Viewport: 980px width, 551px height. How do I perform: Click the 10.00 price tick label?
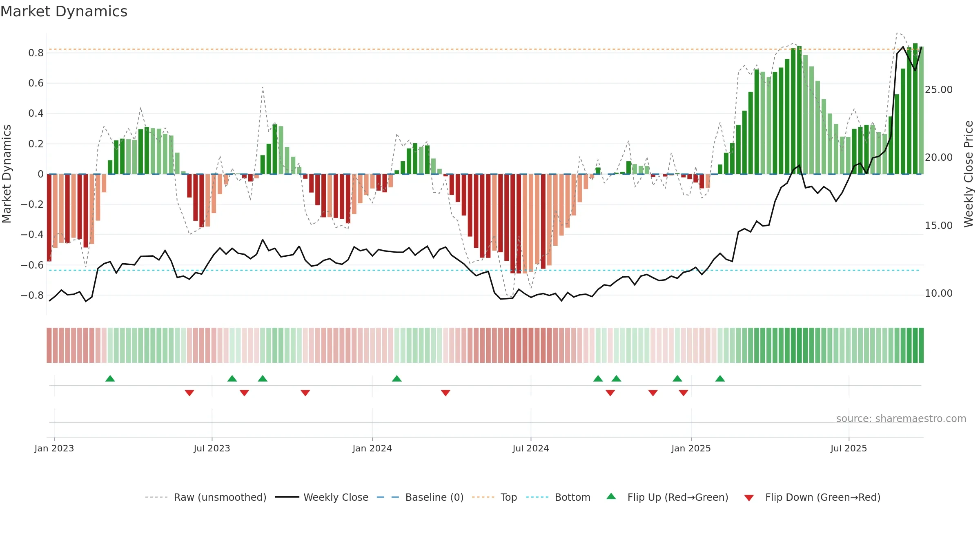[x=939, y=293]
